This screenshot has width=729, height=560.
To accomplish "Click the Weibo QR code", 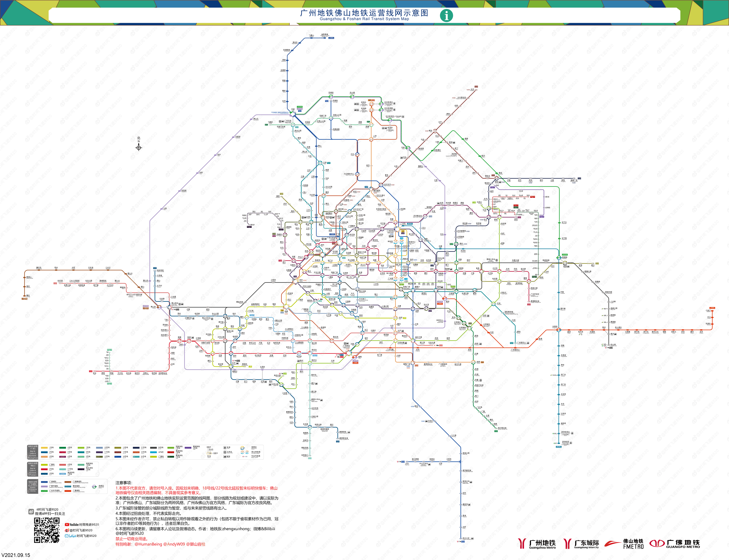I will pos(47,530).
